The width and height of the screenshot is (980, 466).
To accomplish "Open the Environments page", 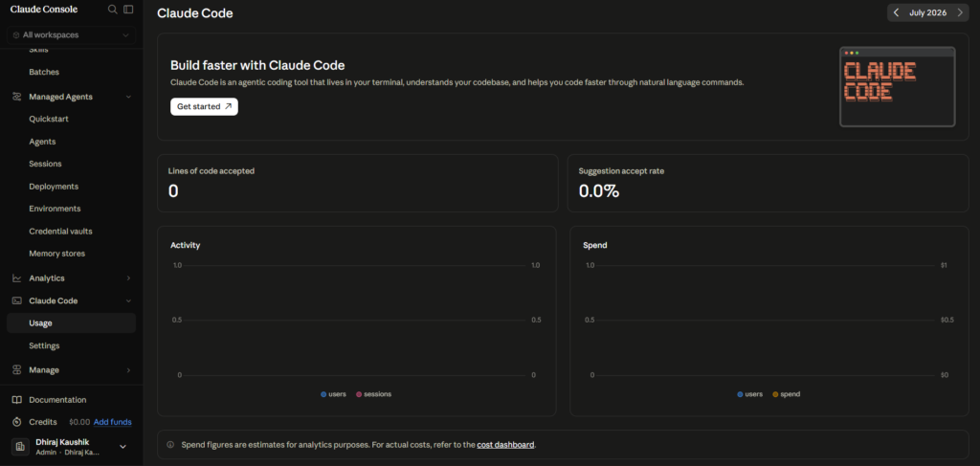I will pyautogui.click(x=55, y=209).
